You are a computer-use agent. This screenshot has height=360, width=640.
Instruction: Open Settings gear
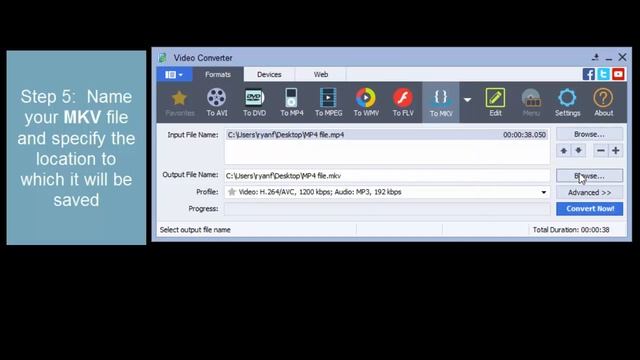pyautogui.click(x=567, y=103)
